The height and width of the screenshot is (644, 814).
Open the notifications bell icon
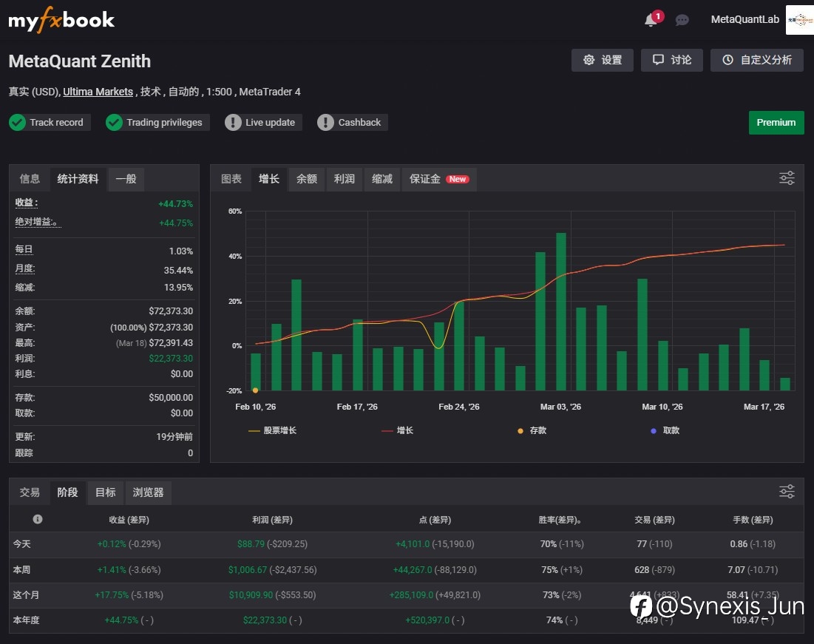pos(651,20)
